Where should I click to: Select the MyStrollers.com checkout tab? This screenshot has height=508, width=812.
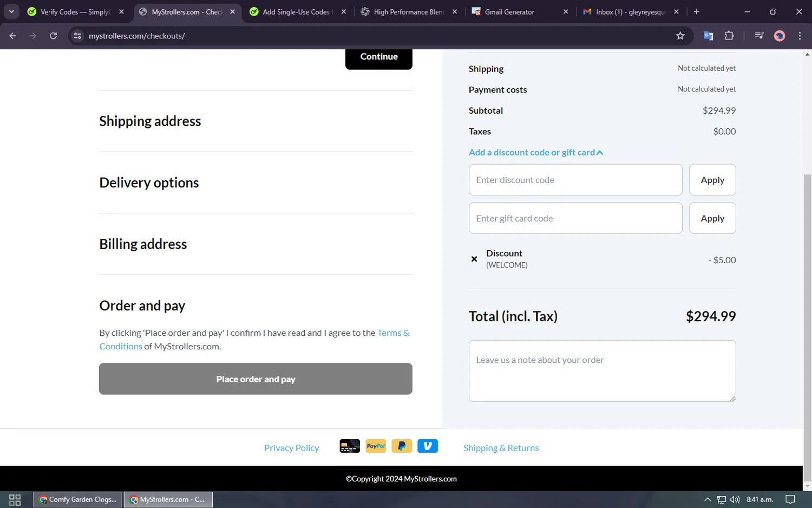pos(187,12)
